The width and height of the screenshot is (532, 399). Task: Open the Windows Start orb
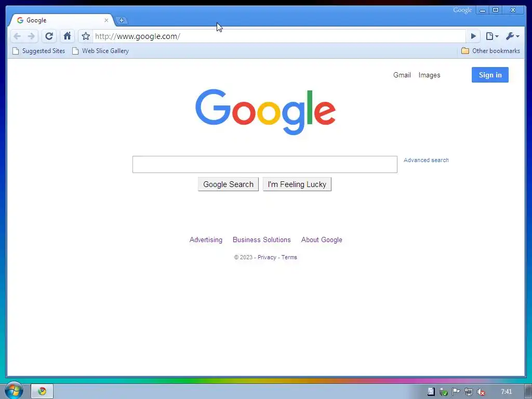pyautogui.click(x=14, y=391)
